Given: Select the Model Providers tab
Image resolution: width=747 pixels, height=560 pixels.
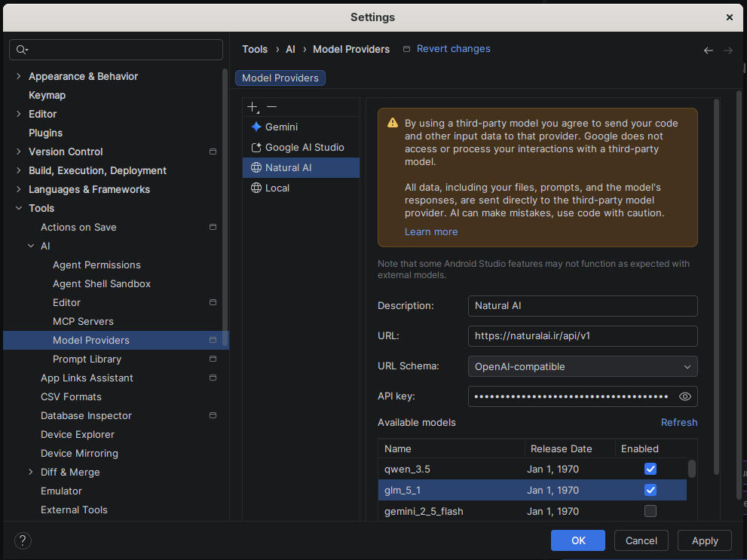Looking at the screenshot, I should 280,78.
